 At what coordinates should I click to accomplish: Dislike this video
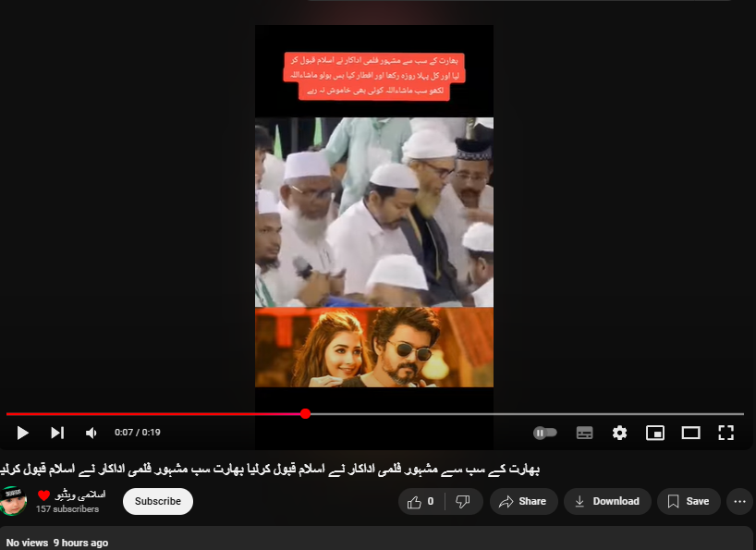click(463, 501)
